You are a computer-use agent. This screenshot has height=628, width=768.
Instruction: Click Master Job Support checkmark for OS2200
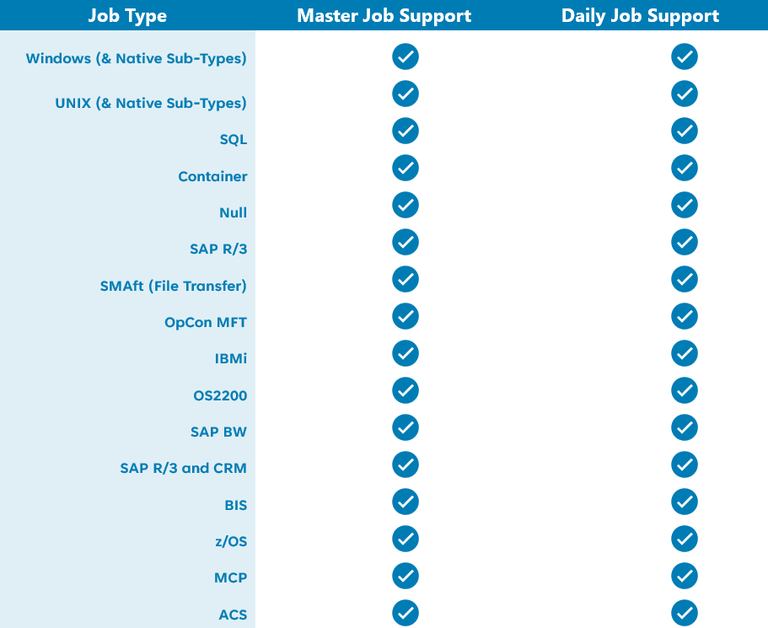tap(405, 390)
